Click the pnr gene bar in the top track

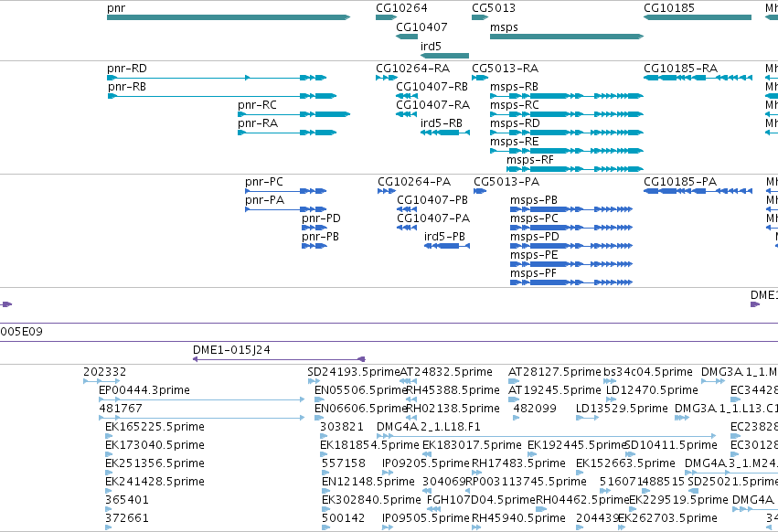[229, 17]
